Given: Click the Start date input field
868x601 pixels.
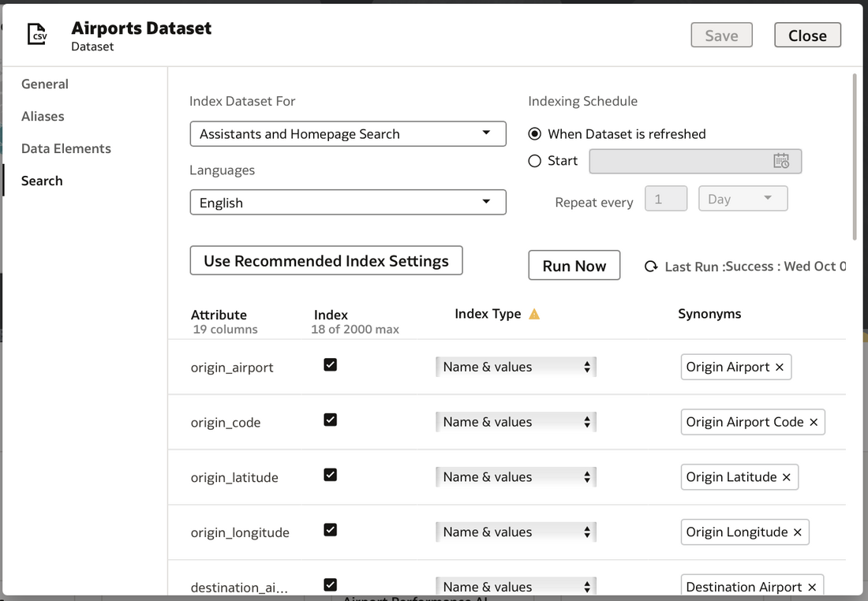Looking at the screenshot, I should click(695, 161).
